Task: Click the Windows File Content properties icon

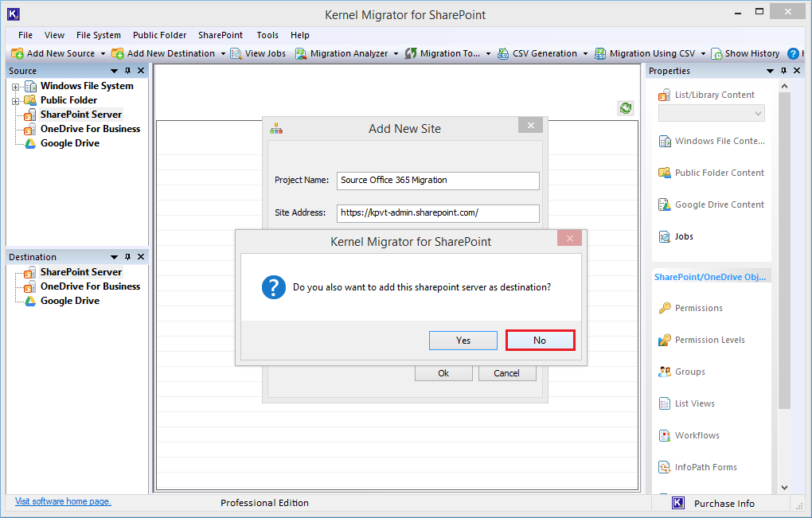Action: click(x=665, y=142)
